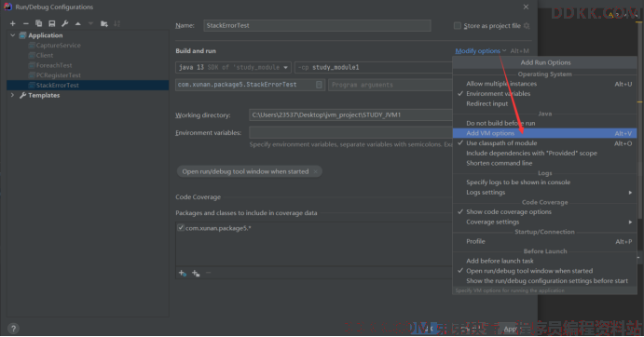Click the Name input field

pyautogui.click(x=317, y=25)
